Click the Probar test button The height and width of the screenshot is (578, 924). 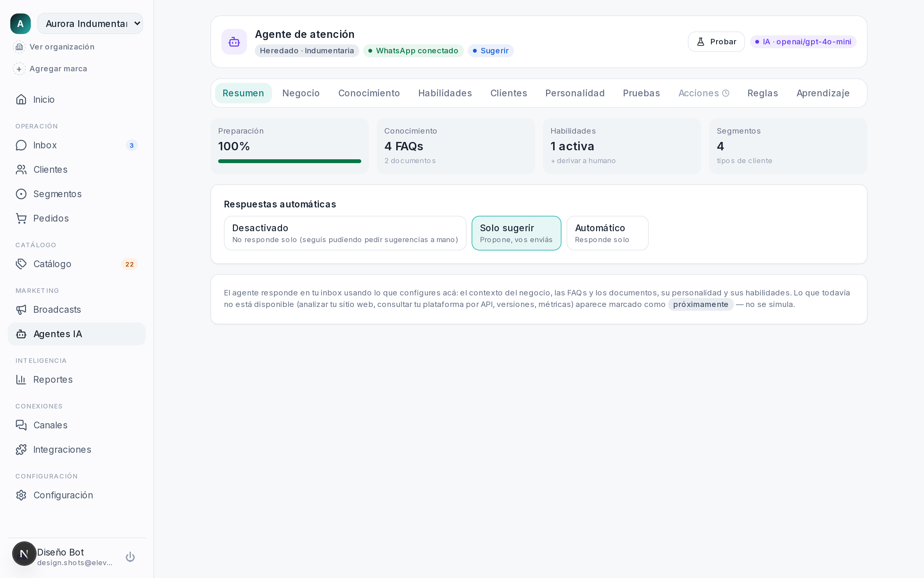pyautogui.click(x=716, y=42)
